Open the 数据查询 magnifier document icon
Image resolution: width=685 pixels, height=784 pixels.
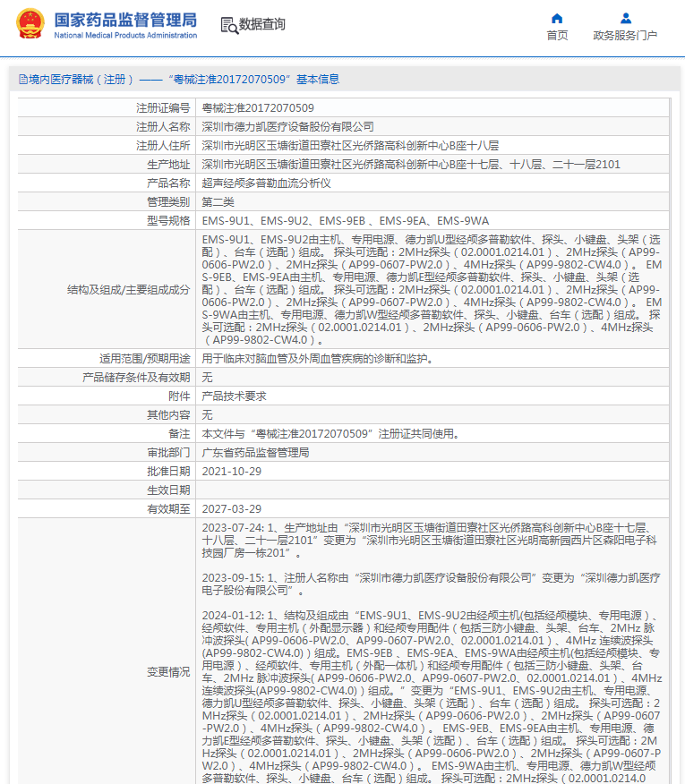[x=229, y=25]
